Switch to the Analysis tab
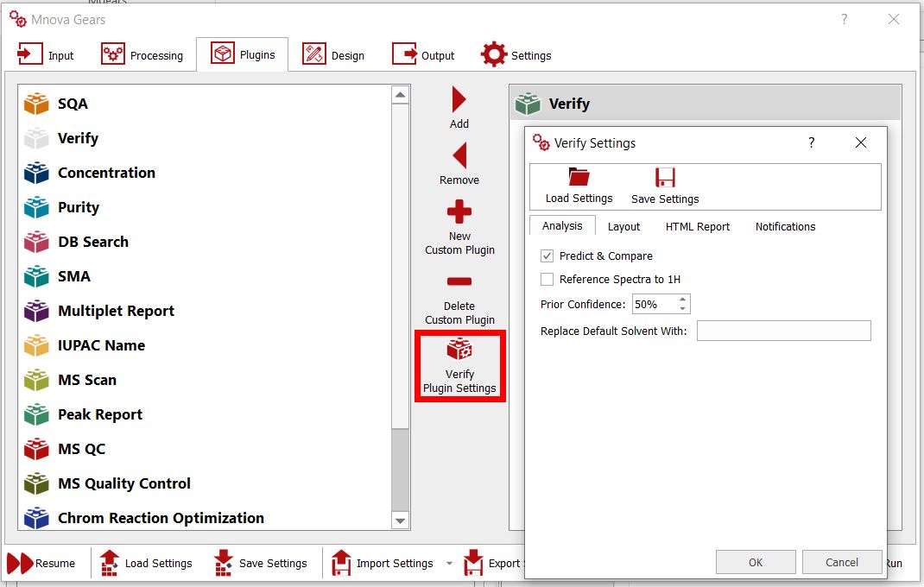This screenshot has height=587, width=924. coord(562,225)
